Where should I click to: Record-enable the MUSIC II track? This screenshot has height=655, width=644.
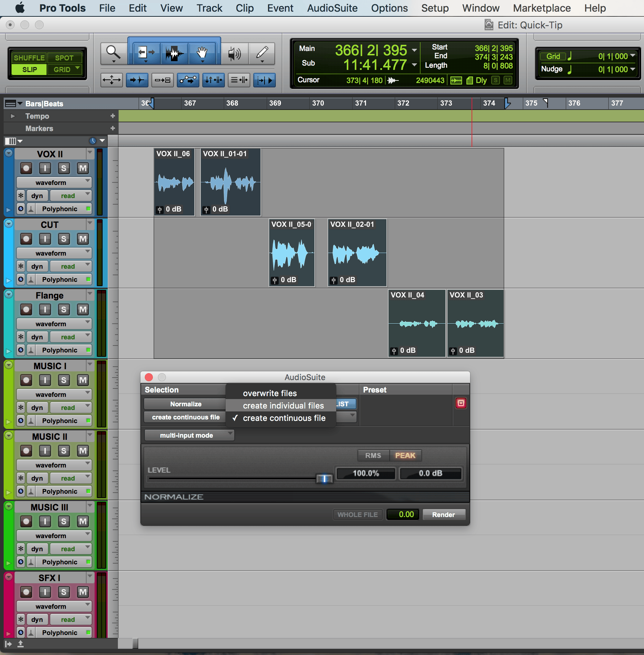coord(26,450)
